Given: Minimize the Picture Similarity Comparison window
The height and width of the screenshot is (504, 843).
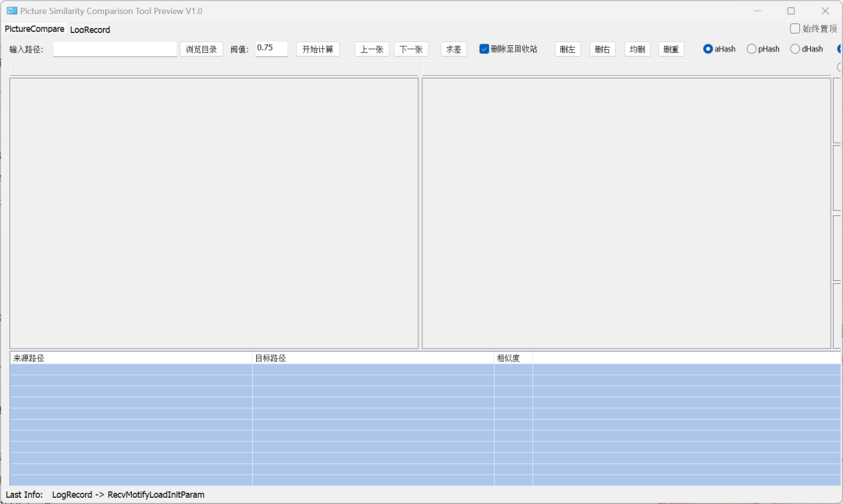Looking at the screenshot, I should (x=757, y=11).
